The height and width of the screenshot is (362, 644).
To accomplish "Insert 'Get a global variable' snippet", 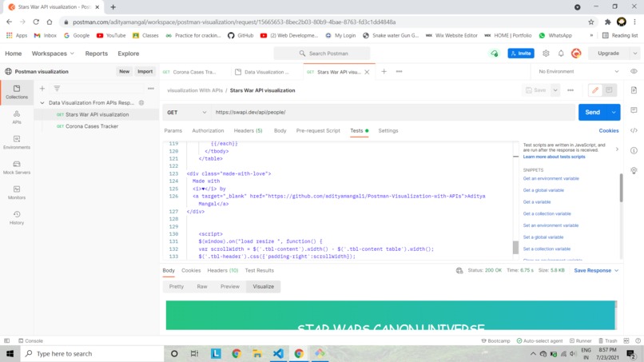I will (x=543, y=190).
